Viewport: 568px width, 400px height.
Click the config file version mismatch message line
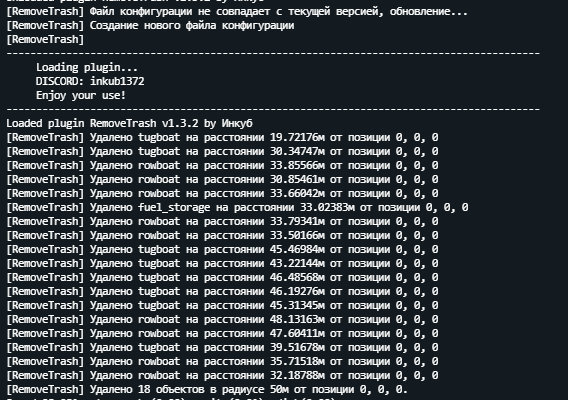[237, 12]
